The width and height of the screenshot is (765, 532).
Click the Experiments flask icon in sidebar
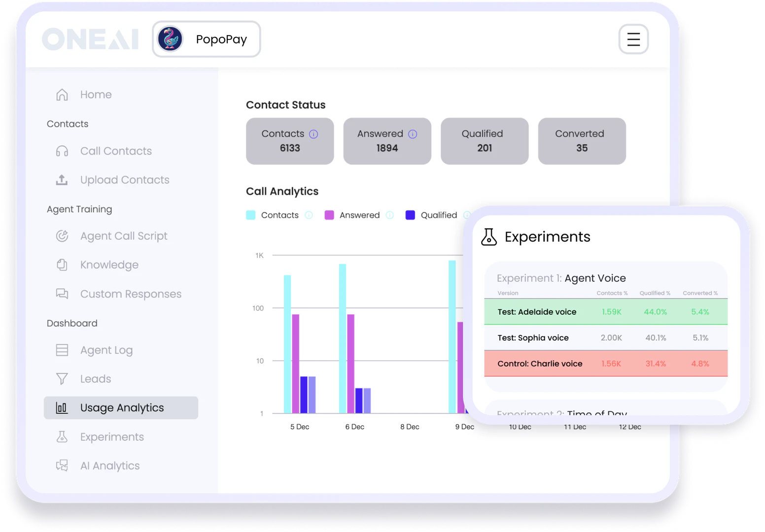tap(62, 437)
